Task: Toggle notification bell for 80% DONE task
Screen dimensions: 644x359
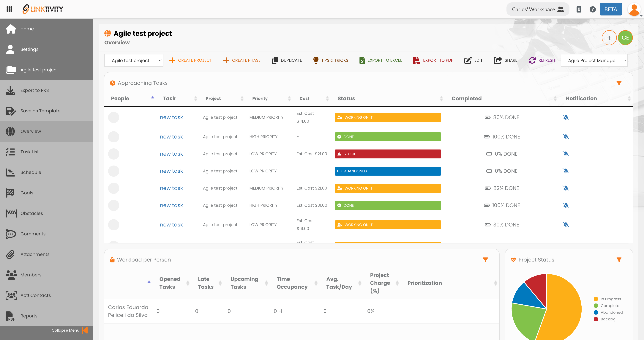Action: [x=566, y=117]
